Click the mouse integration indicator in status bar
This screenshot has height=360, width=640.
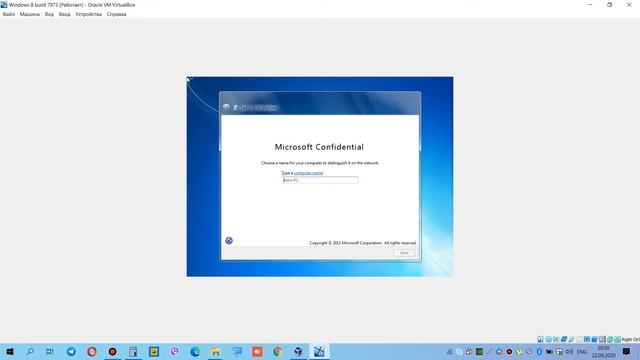click(x=610, y=339)
